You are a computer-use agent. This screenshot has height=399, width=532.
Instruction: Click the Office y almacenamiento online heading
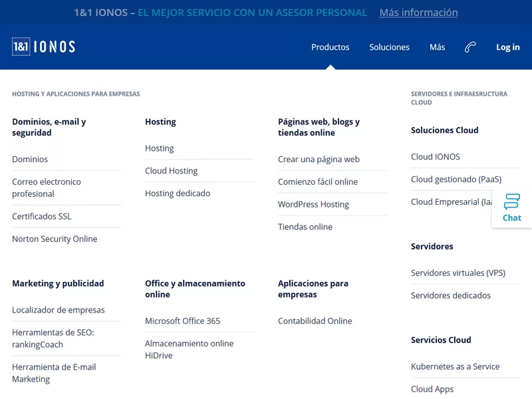click(195, 289)
